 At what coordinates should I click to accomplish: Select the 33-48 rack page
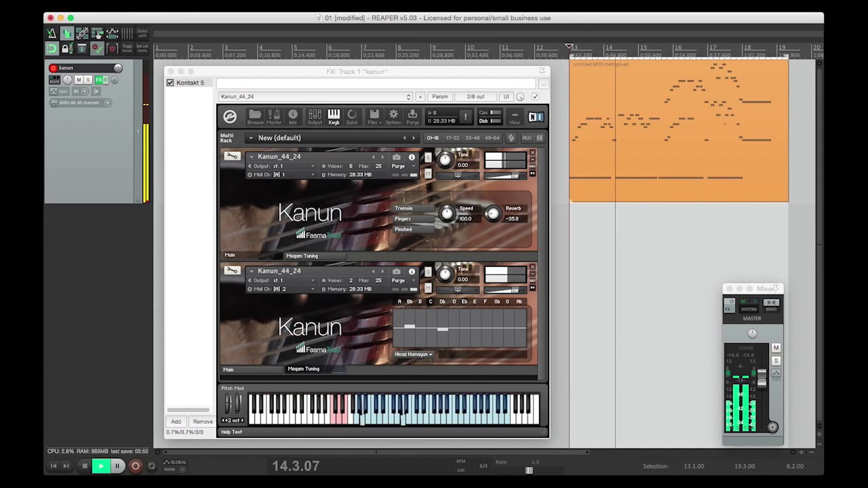pyautogui.click(x=472, y=138)
